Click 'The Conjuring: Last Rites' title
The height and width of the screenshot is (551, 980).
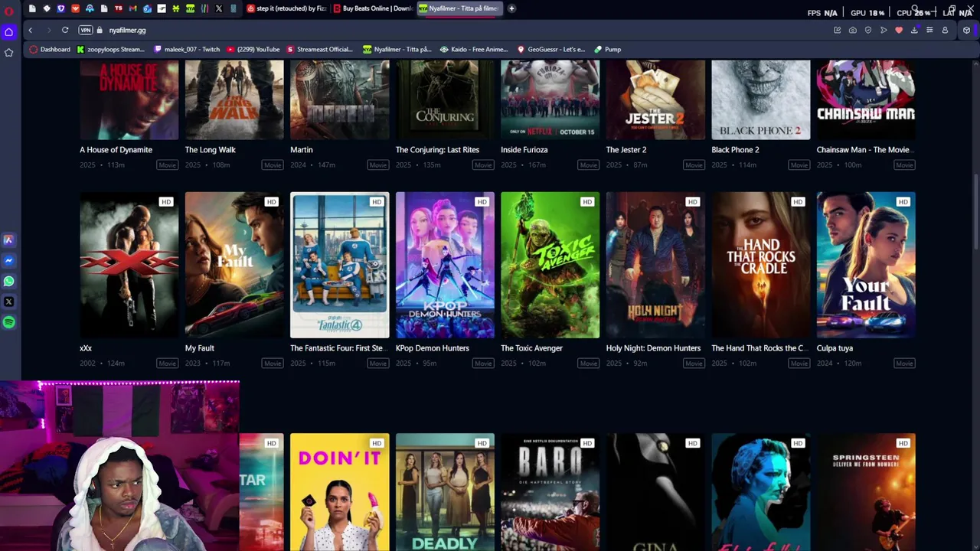pyautogui.click(x=437, y=150)
